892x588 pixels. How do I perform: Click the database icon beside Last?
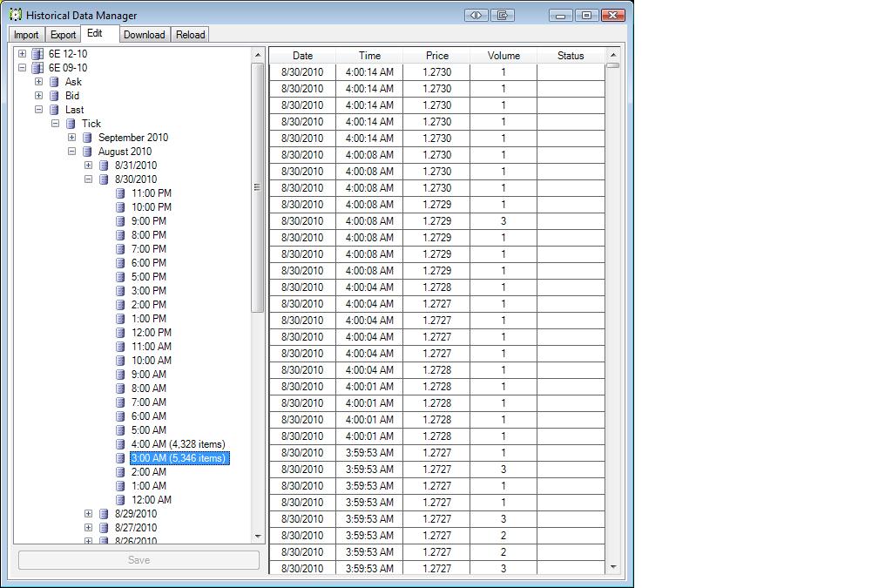[x=55, y=110]
